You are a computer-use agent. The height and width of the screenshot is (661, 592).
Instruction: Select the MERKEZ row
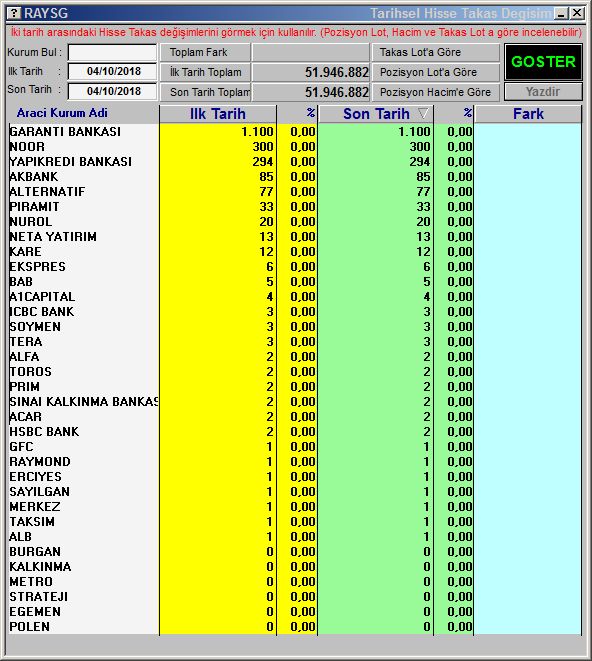click(295, 507)
